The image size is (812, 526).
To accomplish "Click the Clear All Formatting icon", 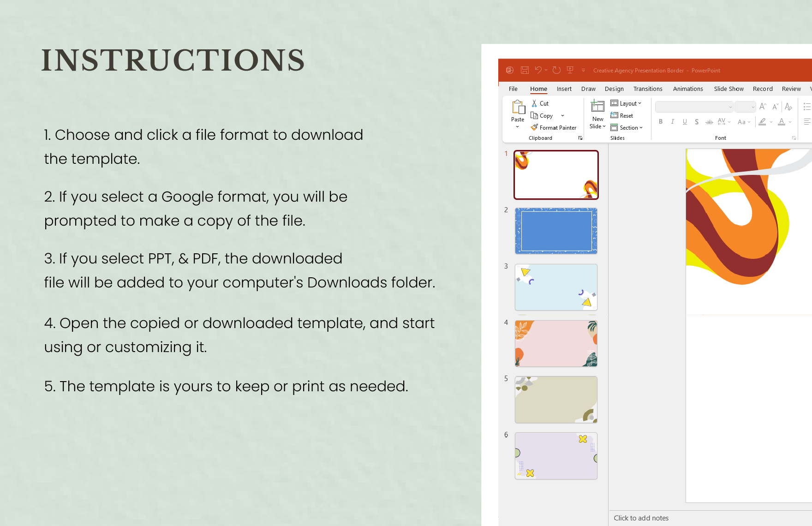I will [x=788, y=107].
